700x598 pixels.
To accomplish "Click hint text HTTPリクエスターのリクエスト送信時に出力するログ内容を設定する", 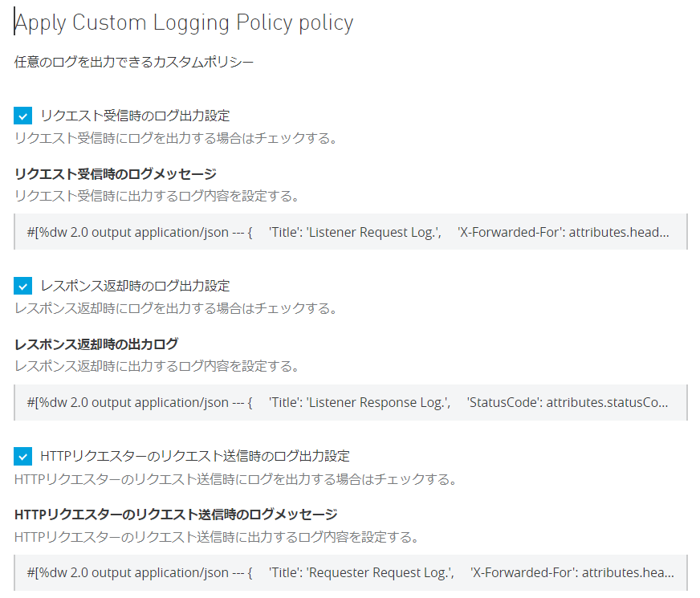I will (217, 536).
